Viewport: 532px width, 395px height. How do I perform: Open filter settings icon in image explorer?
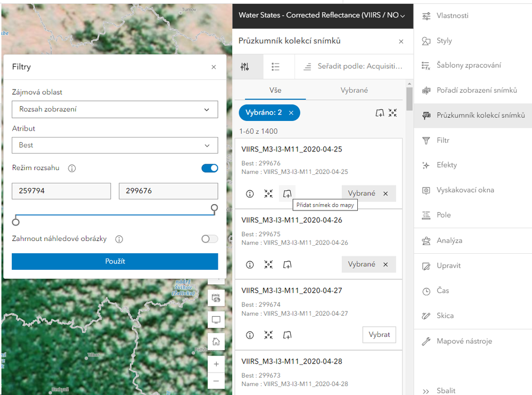244,67
